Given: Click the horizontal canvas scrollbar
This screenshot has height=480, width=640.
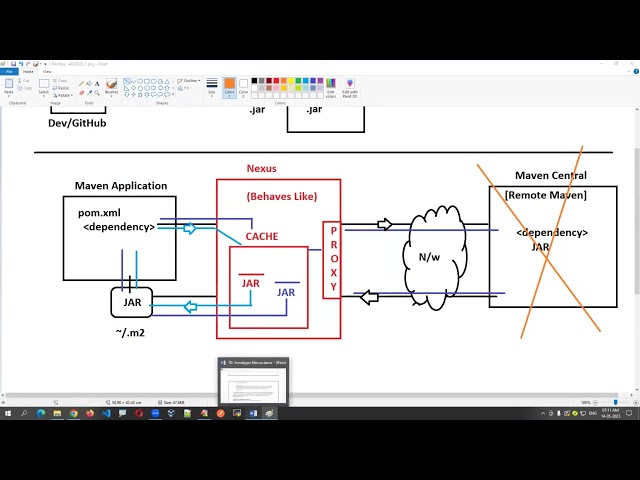Looking at the screenshot, I should [311, 395].
